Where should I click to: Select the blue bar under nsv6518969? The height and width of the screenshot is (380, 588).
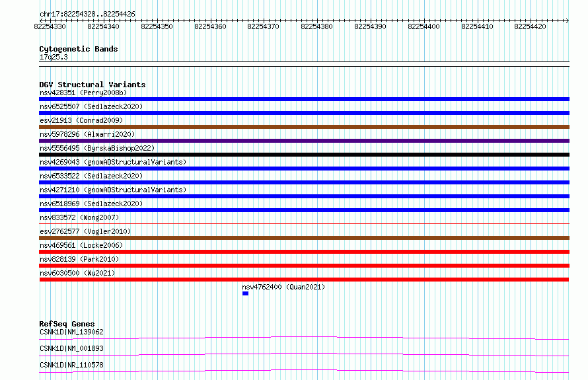(x=304, y=210)
